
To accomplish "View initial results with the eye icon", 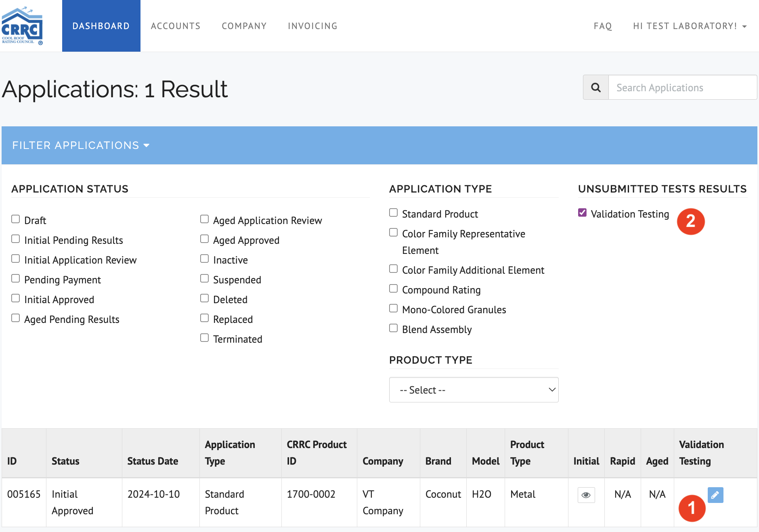I will [x=586, y=495].
